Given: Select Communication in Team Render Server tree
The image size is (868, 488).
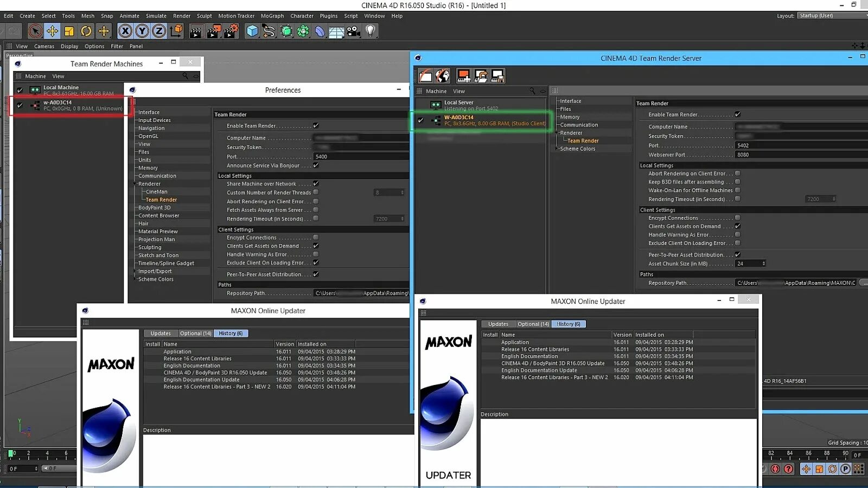Looking at the screenshot, I should tap(579, 125).
